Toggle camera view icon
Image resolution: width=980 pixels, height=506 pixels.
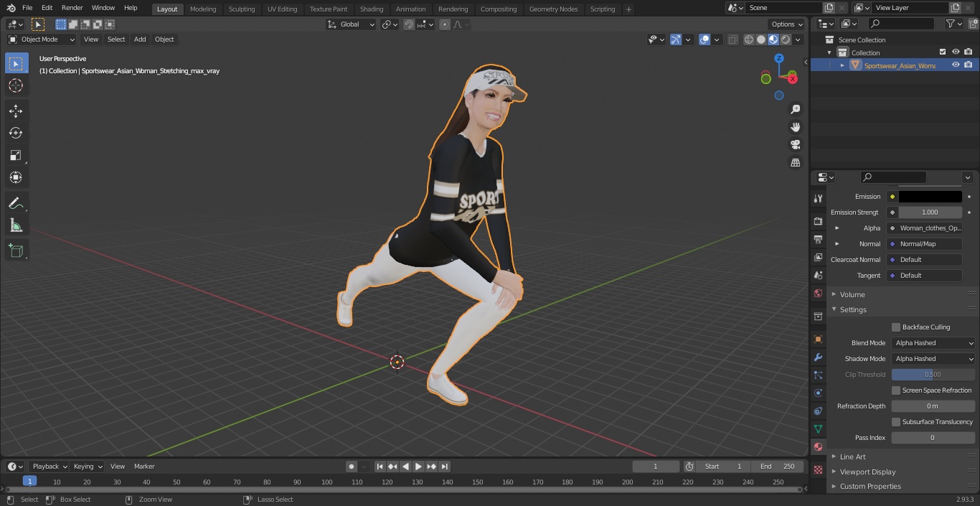[x=795, y=145]
